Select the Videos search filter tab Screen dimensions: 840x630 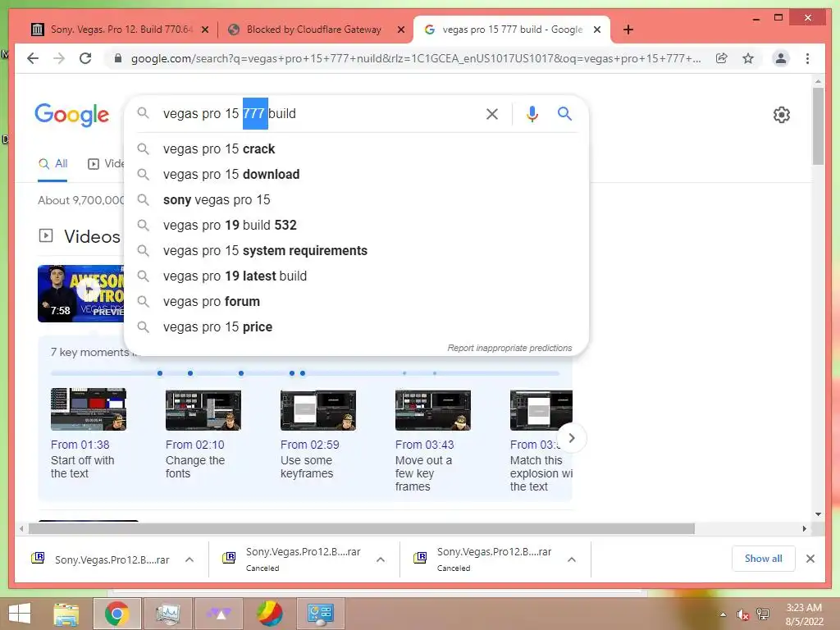106,164
